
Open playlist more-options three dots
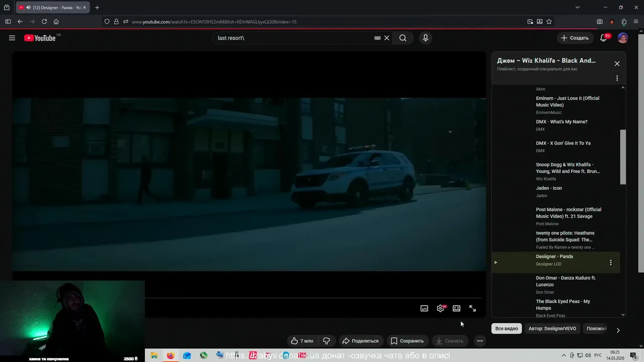617,78
